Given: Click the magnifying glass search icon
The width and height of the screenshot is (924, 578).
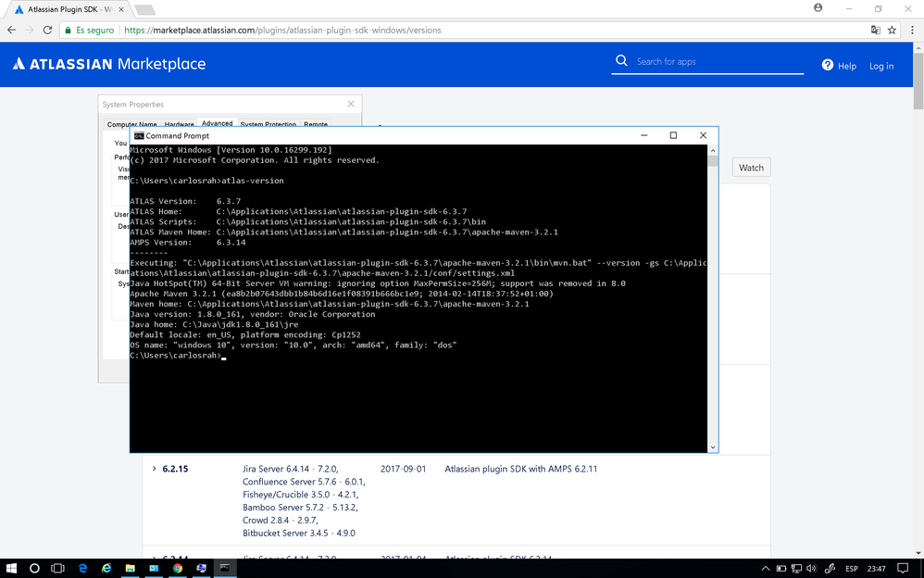Looking at the screenshot, I should pos(621,61).
